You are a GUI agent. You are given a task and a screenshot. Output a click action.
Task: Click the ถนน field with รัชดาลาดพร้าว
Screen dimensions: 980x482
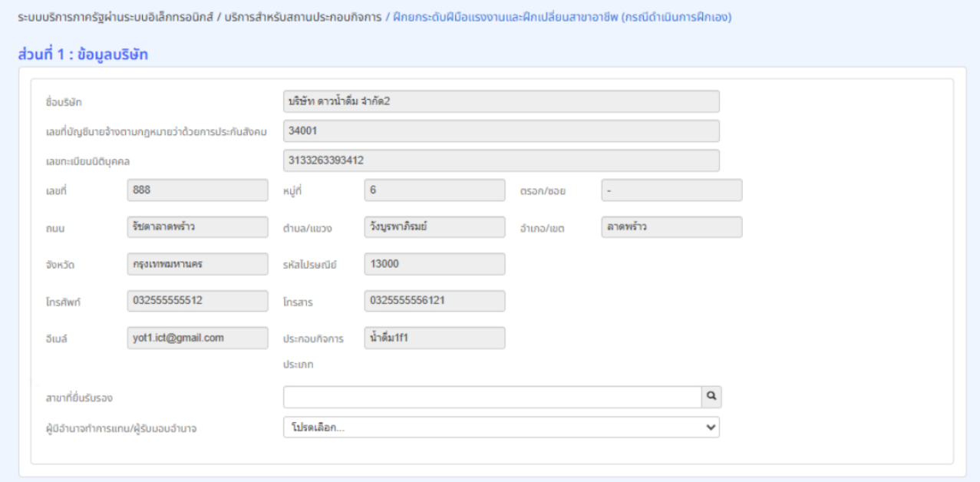[197, 227]
